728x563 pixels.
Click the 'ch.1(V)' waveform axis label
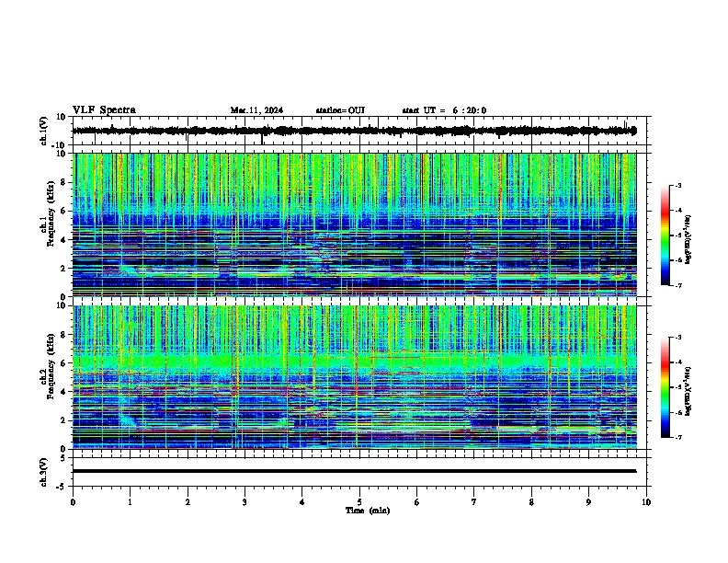click(x=44, y=131)
